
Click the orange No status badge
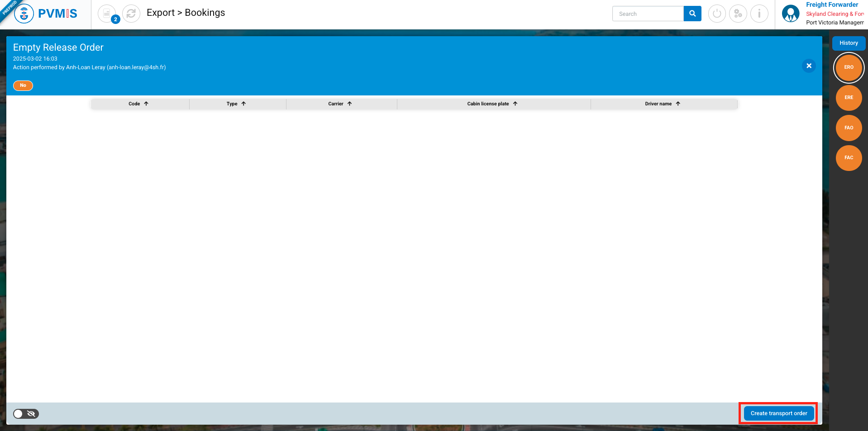(23, 85)
